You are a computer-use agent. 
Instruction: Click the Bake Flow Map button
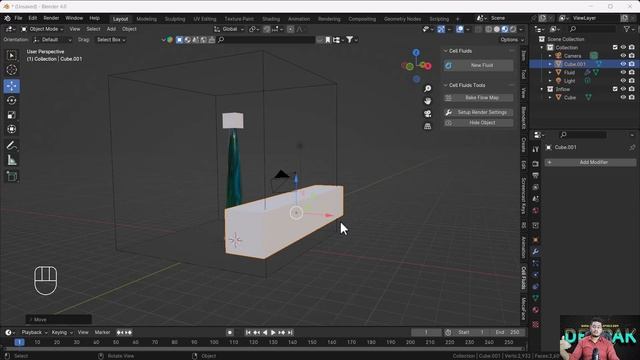pyautogui.click(x=478, y=98)
